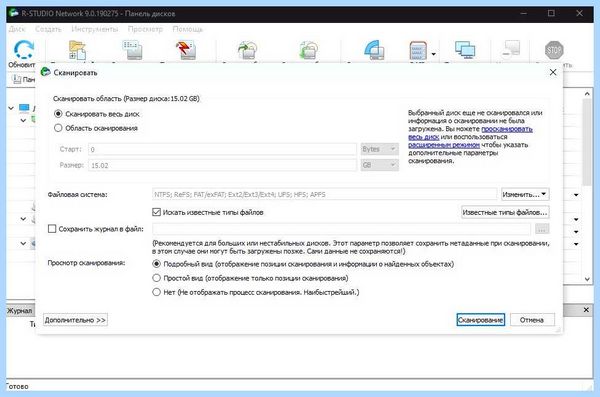Click the connect to remote computers icon

[x=465, y=50]
